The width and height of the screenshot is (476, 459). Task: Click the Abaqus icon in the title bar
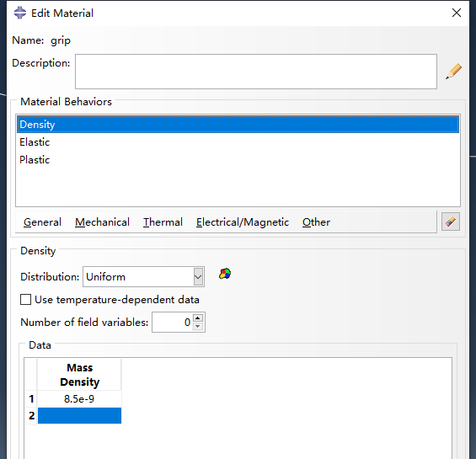pyautogui.click(x=20, y=13)
